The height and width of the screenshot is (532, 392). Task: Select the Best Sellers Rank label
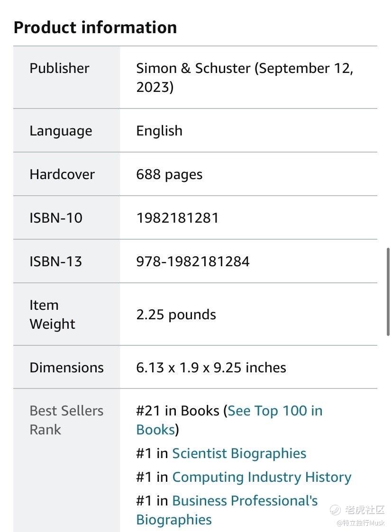66,420
